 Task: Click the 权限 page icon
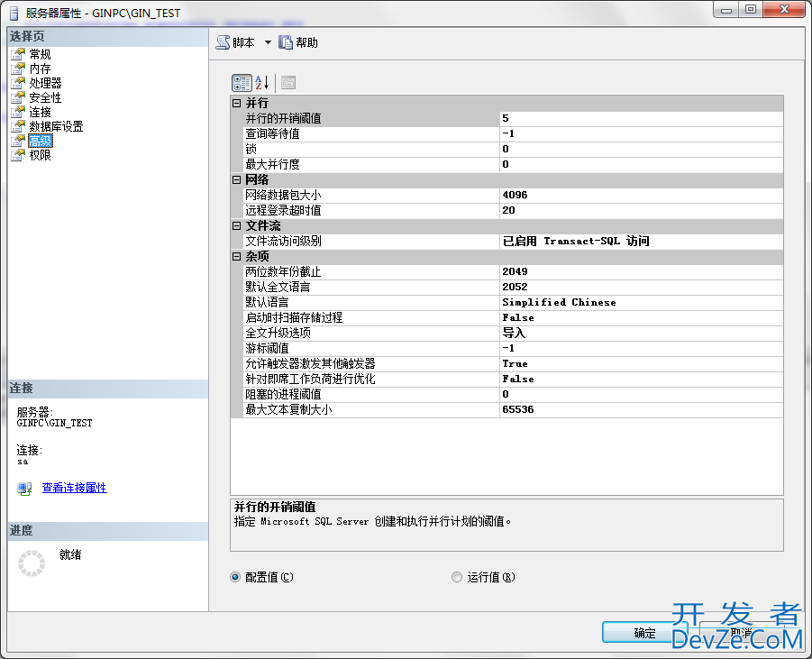[18, 155]
